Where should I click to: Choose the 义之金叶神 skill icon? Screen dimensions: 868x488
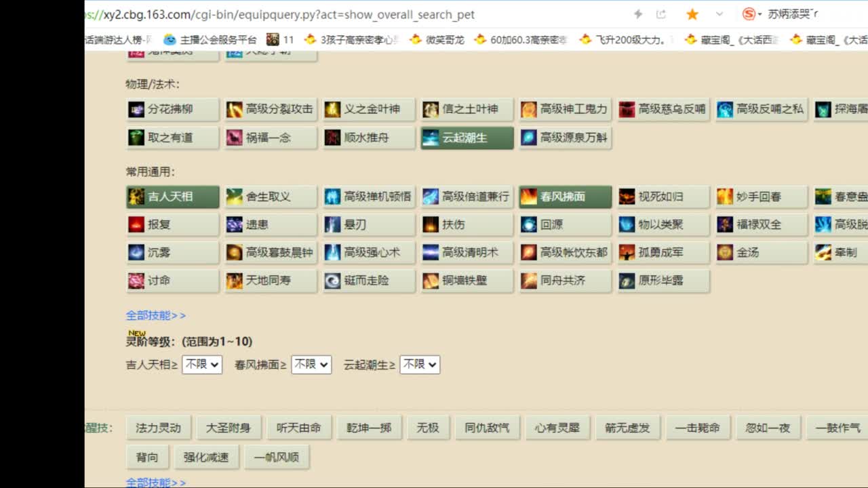coord(332,109)
